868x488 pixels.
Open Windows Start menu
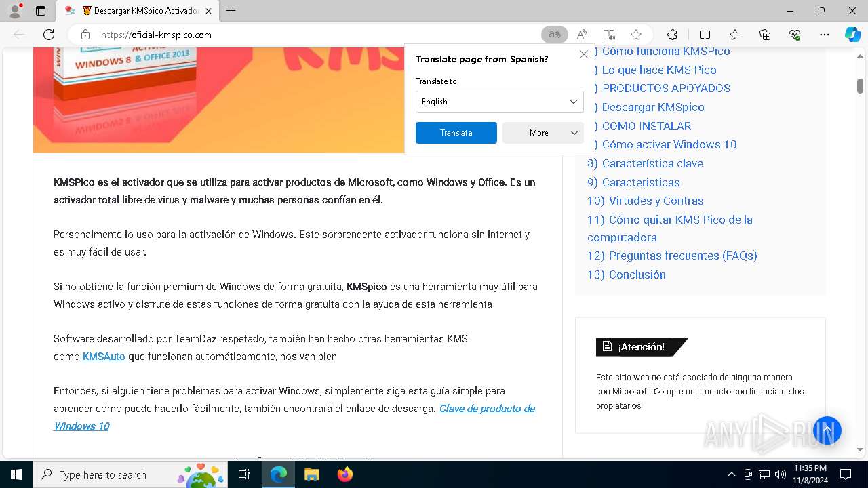(x=16, y=474)
